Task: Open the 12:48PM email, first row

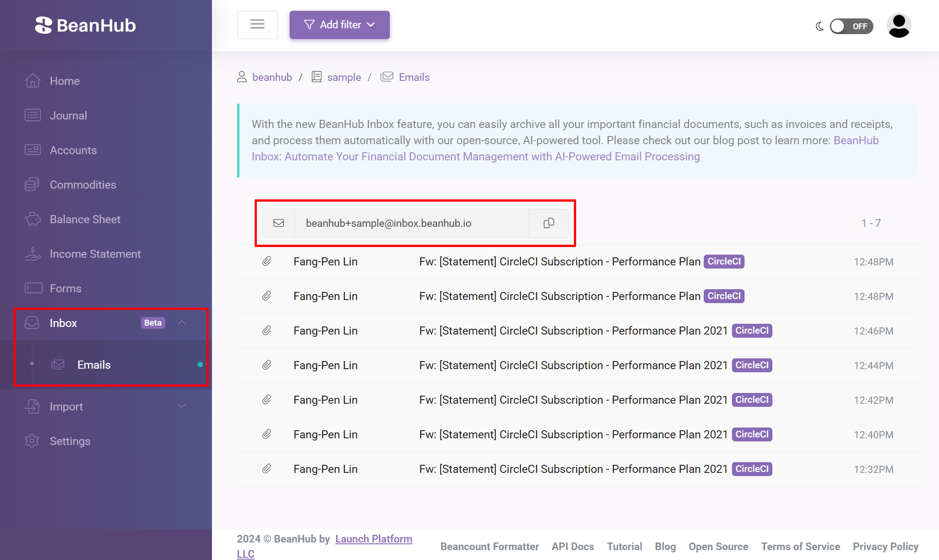Action: 578,262
